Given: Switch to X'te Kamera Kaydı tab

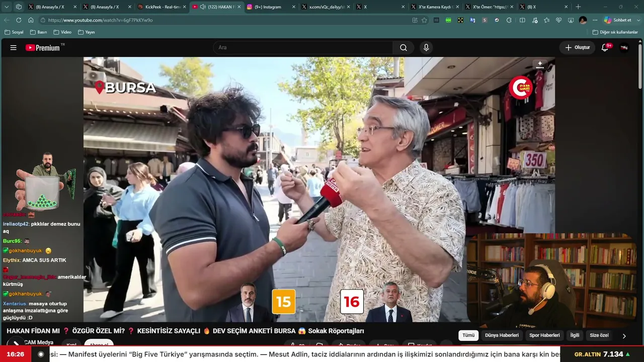Looking at the screenshot, I should point(435,7).
